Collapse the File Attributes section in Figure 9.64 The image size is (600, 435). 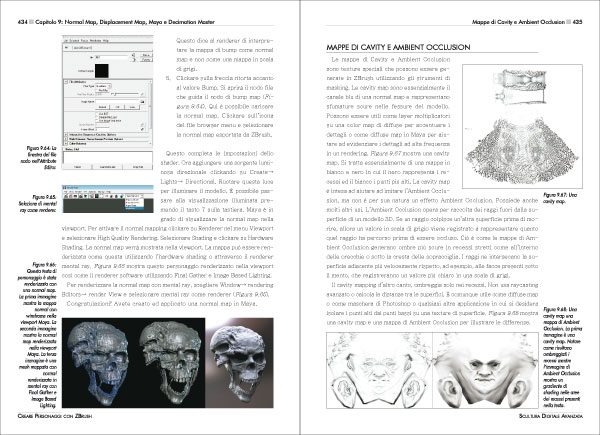coord(65,82)
